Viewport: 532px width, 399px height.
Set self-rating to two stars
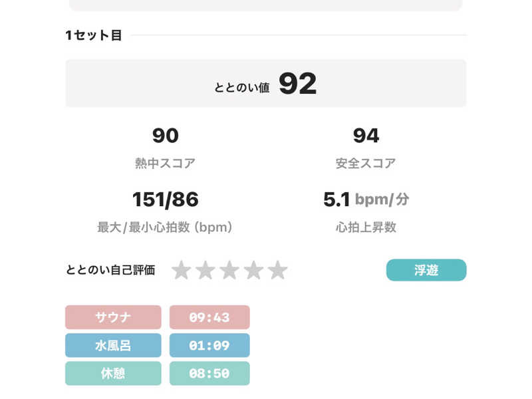click(x=205, y=270)
